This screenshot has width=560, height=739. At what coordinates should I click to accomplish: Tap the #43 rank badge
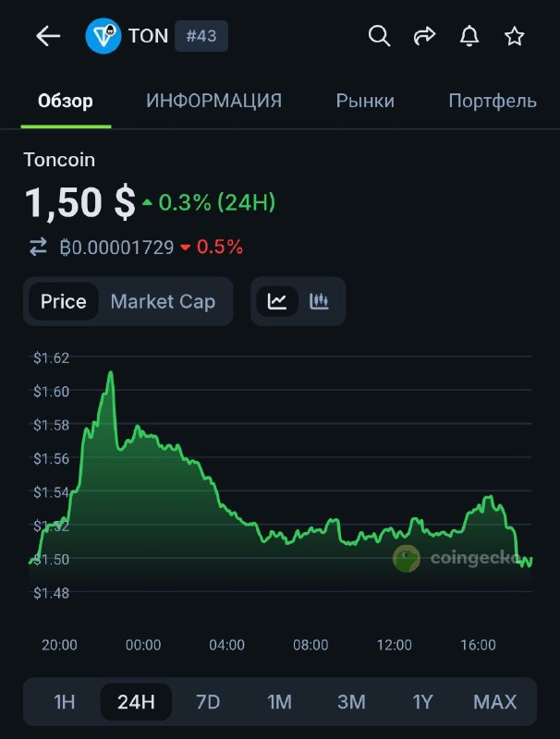201,36
